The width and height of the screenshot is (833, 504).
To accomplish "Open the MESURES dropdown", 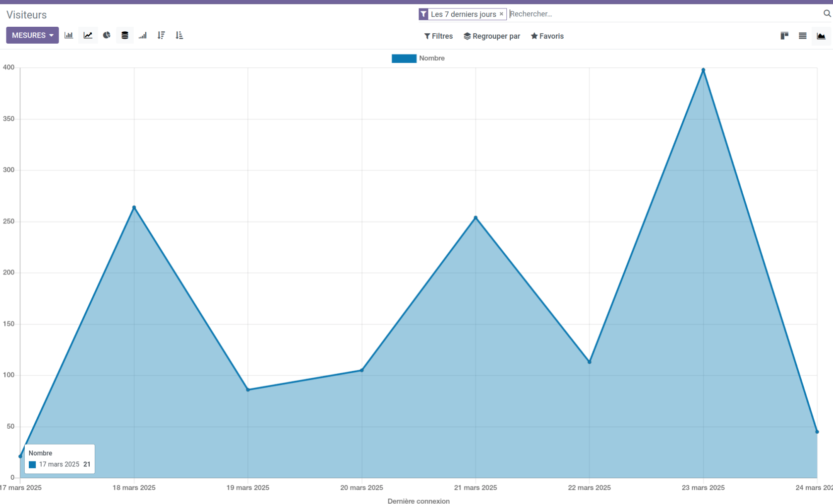I will click(x=32, y=35).
